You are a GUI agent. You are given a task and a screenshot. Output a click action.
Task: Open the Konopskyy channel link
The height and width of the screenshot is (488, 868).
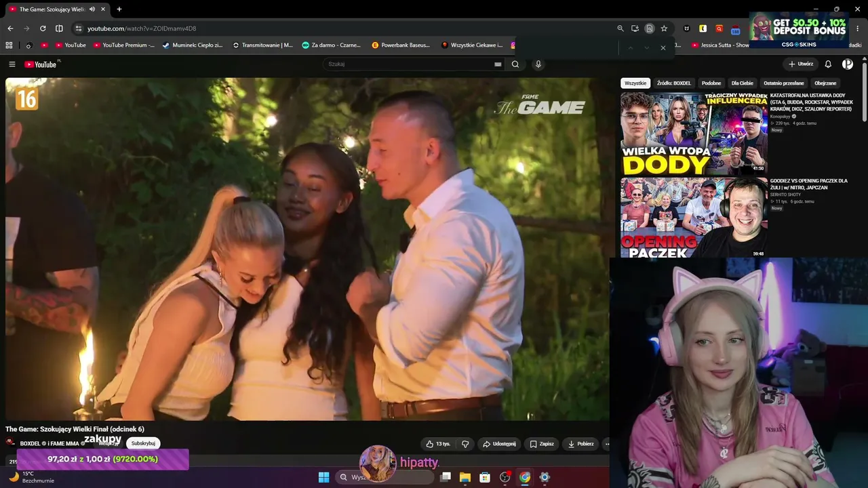pyautogui.click(x=781, y=117)
